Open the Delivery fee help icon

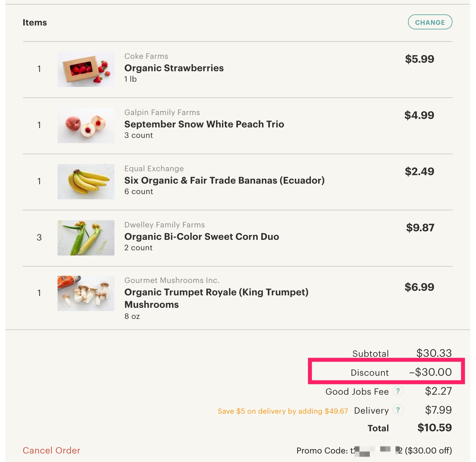click(398, 410)
